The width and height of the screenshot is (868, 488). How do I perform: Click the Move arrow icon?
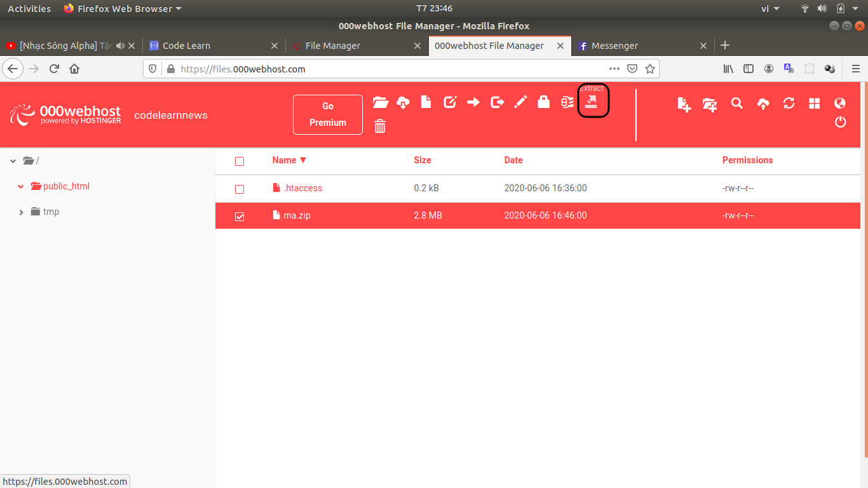(473, 102)
